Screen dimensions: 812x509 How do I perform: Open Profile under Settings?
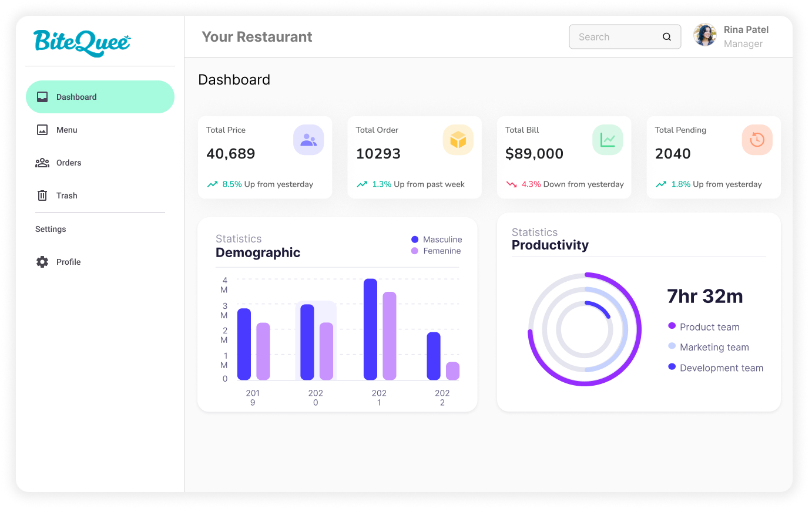pos(100,262)
